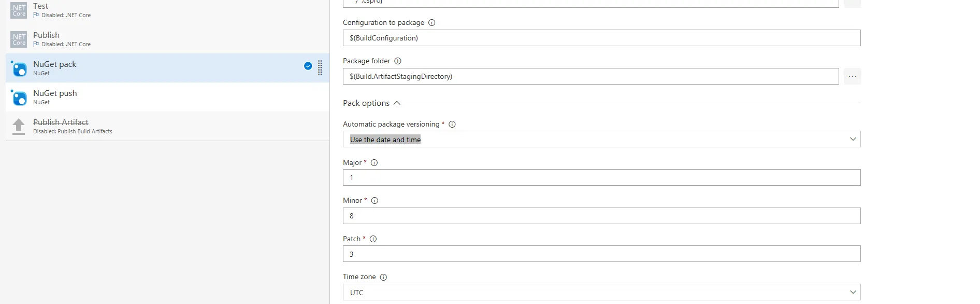Click the Time zone info icon

point(384,278)
